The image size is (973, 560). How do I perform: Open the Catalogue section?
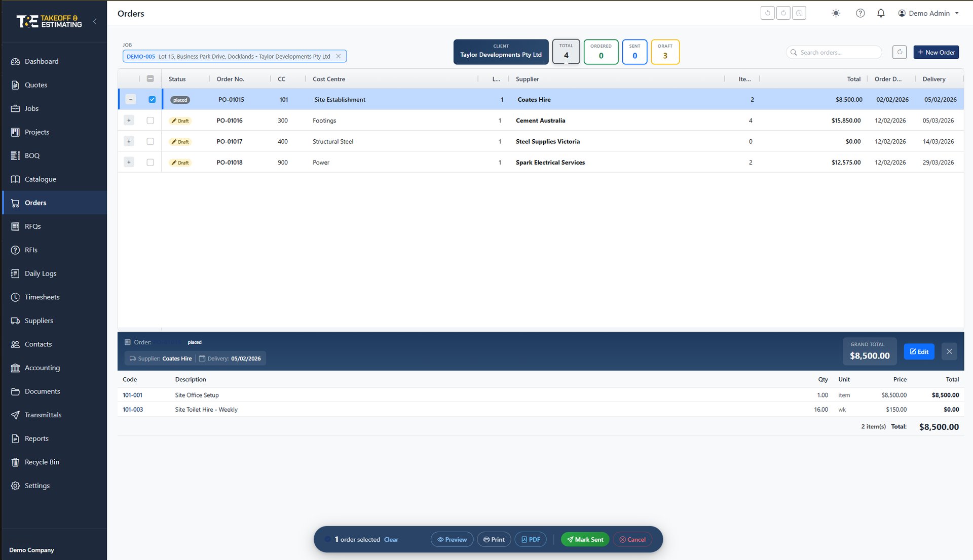click(53, 179)
